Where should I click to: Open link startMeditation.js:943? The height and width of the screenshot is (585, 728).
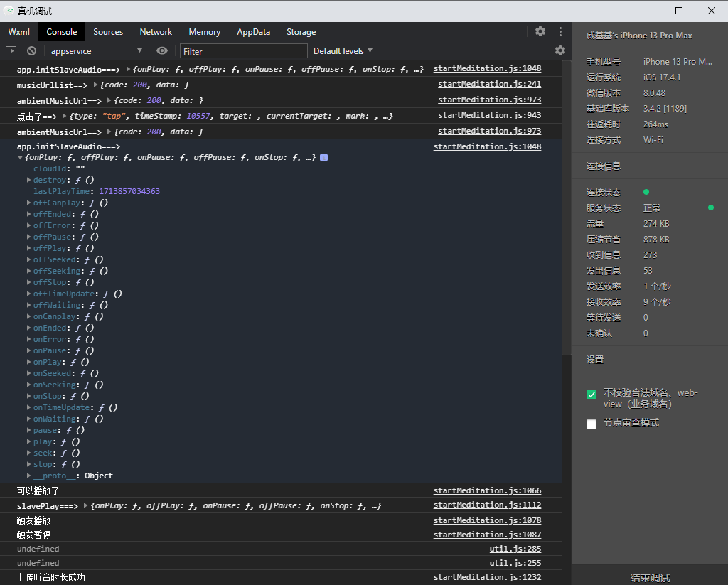[x=489, y=115]
